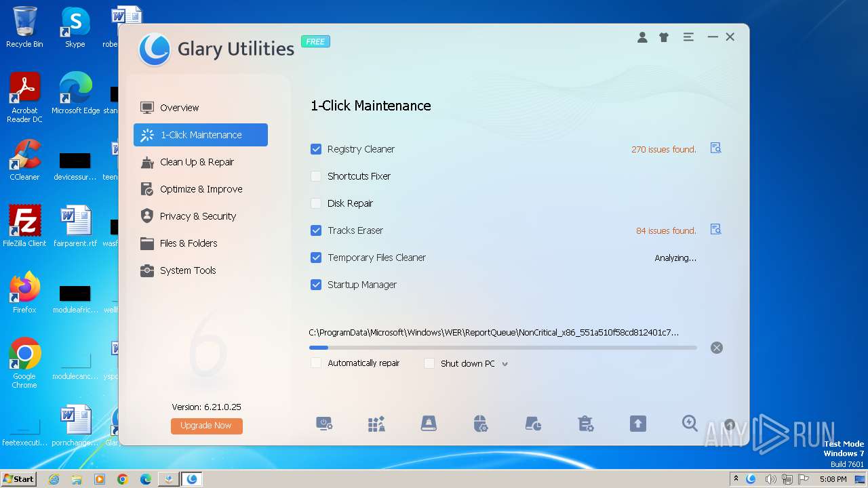
Task: Open Internet Explorer in the taskbar
Action: tap(54, 479)
